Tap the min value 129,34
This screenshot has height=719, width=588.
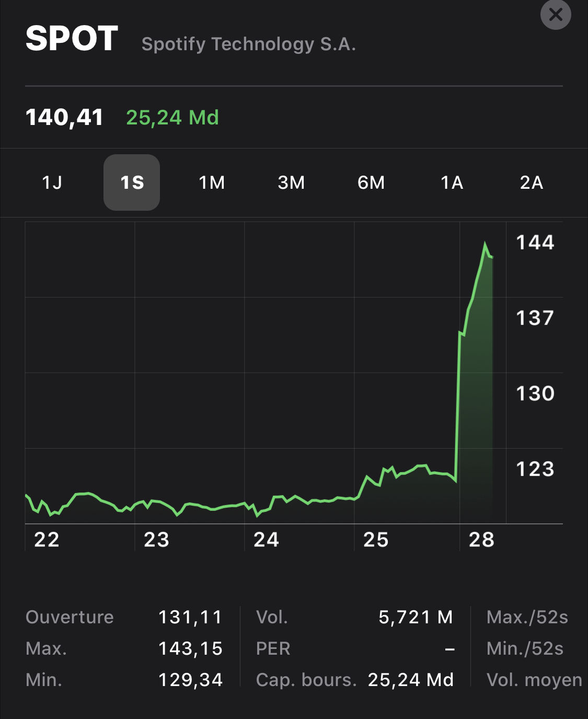(191, 680)
